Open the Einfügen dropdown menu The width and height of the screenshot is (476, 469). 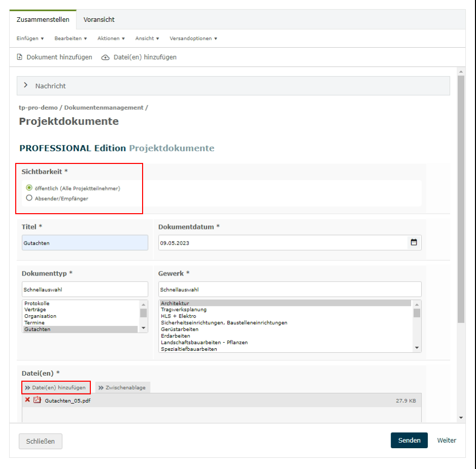pyautogui.click(x=30, y=39)
